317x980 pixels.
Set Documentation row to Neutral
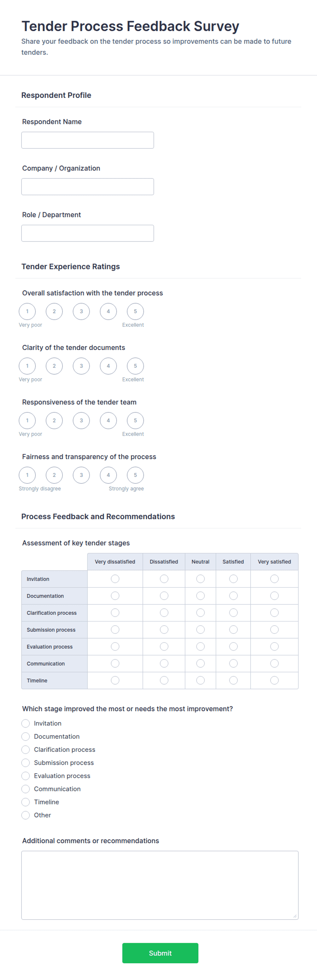coord(200,595)
